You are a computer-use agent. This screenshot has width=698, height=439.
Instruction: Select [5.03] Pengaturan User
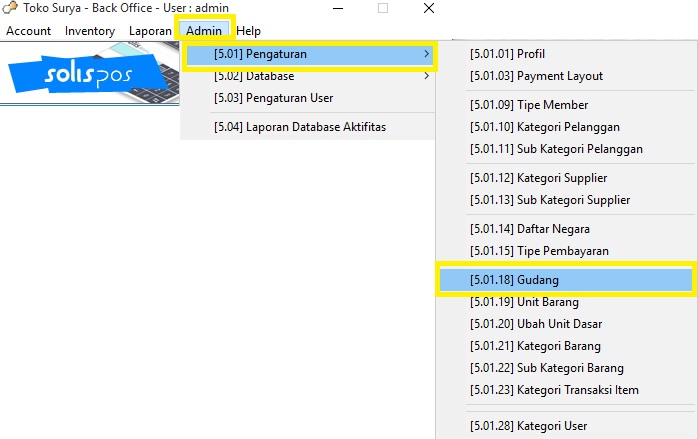click(x=273, y=98)
